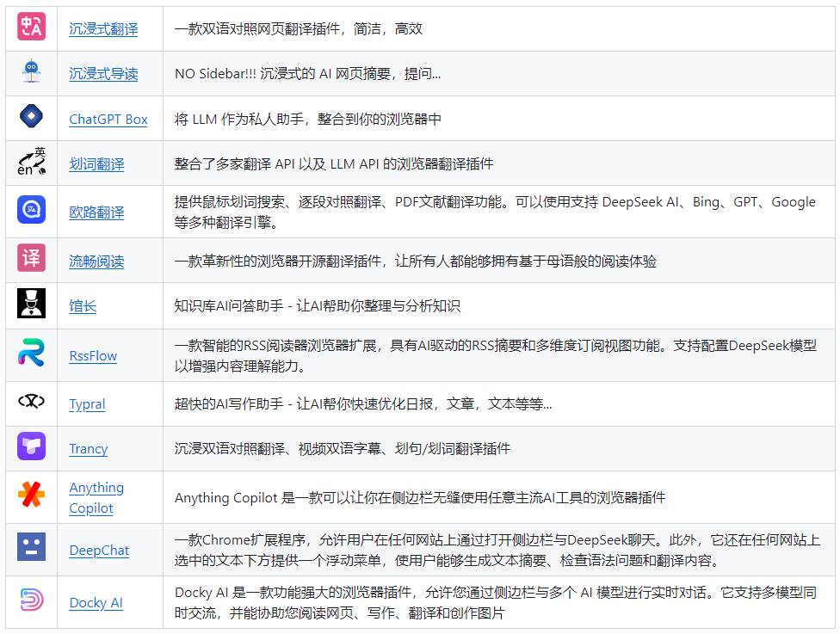This screenshot has height=634, width=840.
Task: Open the 流畅阅读 link
Action: [x=96, y=261]
